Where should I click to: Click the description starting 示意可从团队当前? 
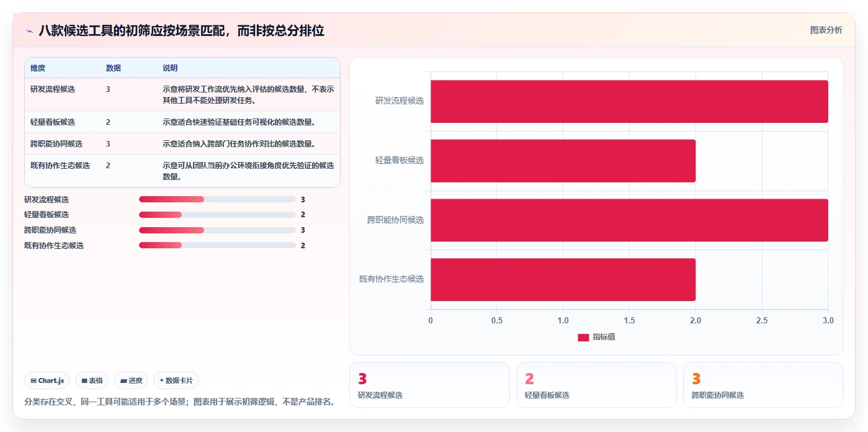tap(248, 171)
